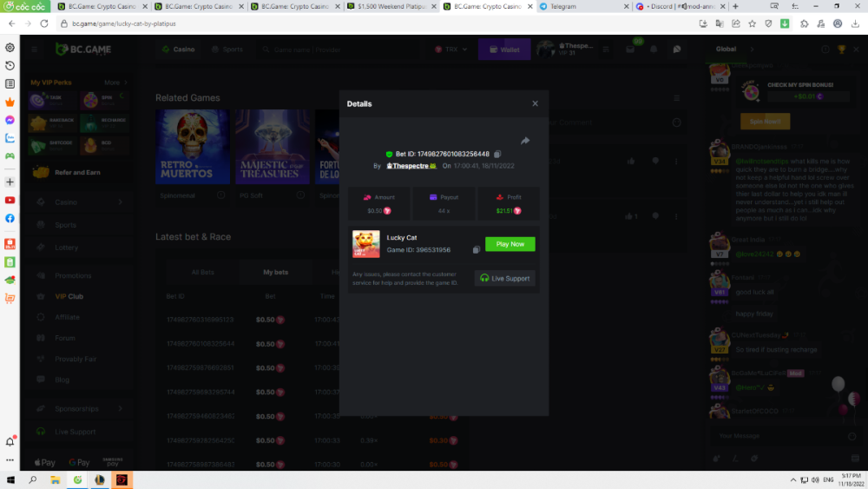This screenshot has height=489, width=868.
Task: Click the history icon in browser sidebar
Action: tap(10, 66)
